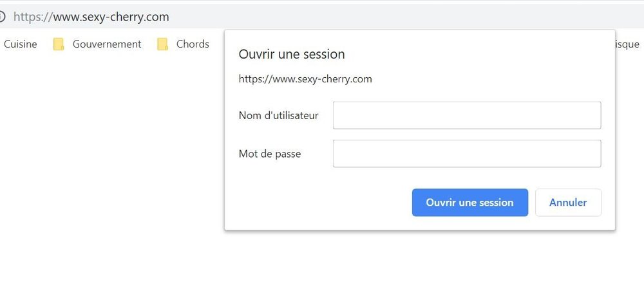The width and height of the screenshot is (644, 296).
Task: Click the empty address bar area right of the URL
Action: tap(402, 17)
